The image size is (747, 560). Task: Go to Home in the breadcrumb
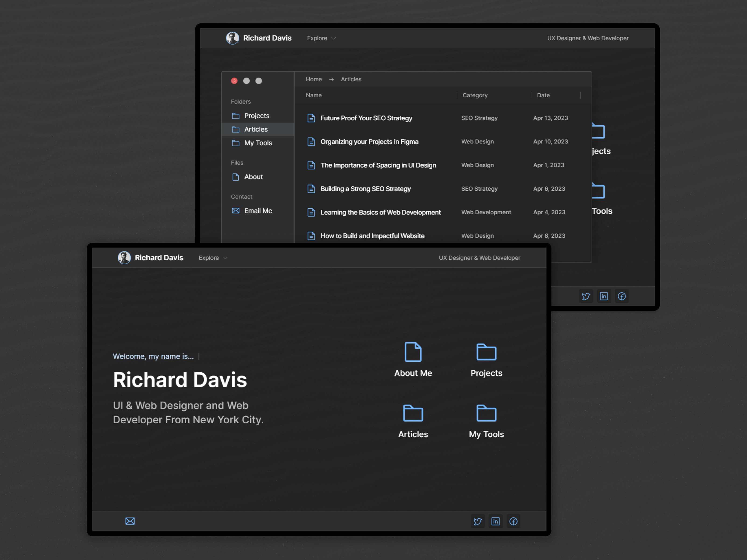pyautogui.click(x=314, y=79)
